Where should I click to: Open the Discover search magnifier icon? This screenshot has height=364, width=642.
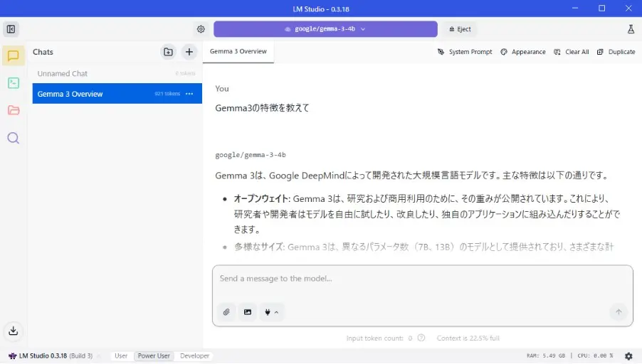14,138
